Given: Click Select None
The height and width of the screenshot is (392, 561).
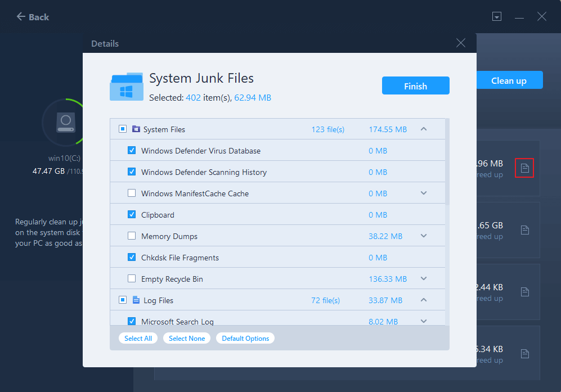Looking at the screenshot, I should point(187,339).
